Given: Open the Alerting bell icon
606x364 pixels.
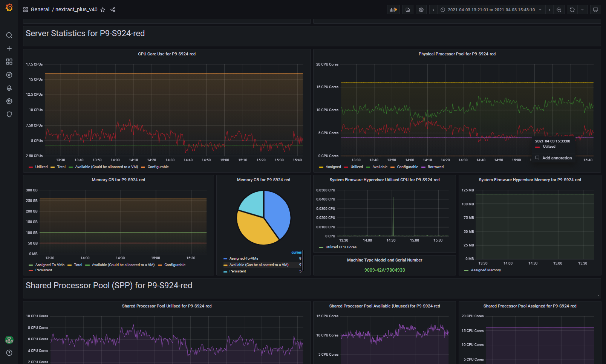Looking at the screenshot, I should 9,88.
